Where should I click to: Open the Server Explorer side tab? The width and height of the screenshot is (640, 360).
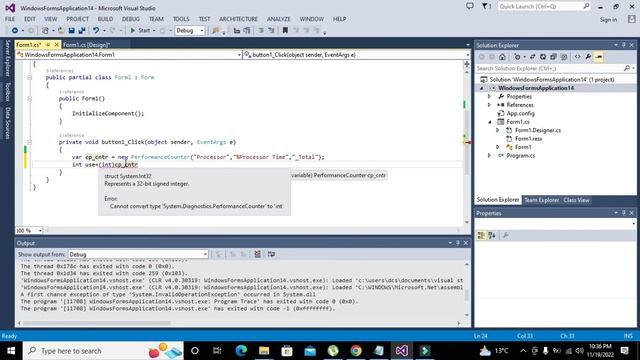click(x=7, y=58)
